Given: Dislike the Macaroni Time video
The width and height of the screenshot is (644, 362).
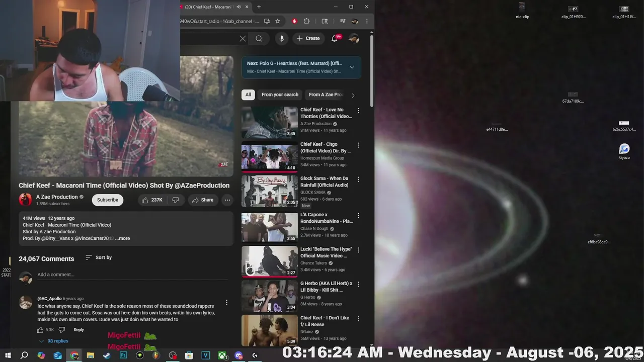Looking at the screenshot, I should [176, 200].
